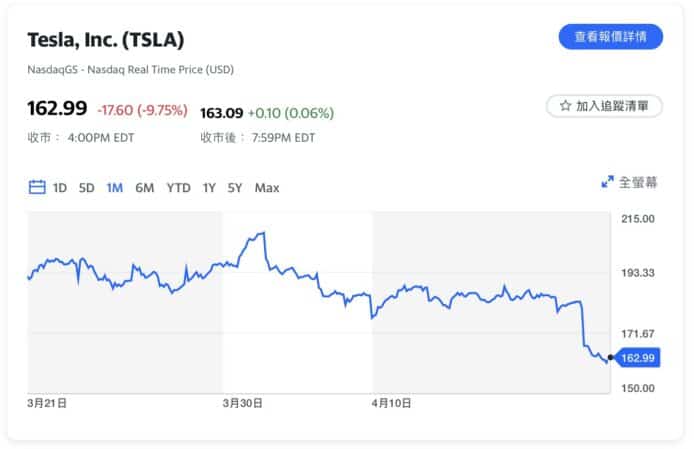Click the fullscreen expand arrows icon

tap(607, 182)
